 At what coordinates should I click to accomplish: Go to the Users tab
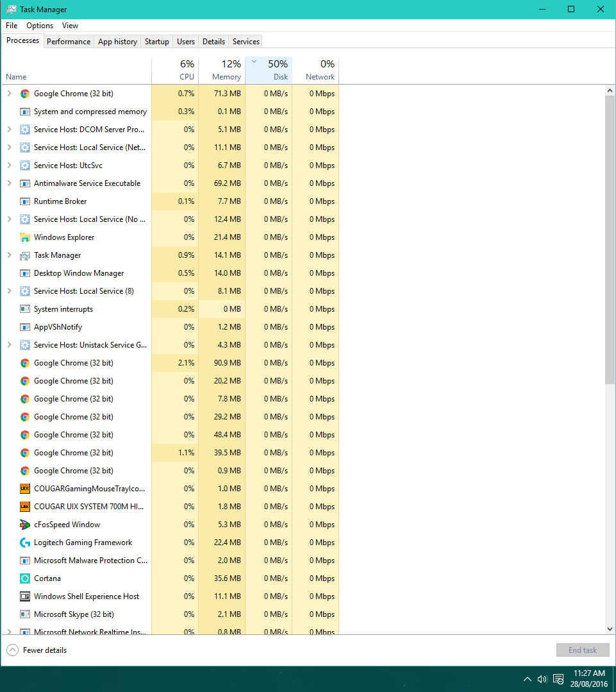click(186, 42)
